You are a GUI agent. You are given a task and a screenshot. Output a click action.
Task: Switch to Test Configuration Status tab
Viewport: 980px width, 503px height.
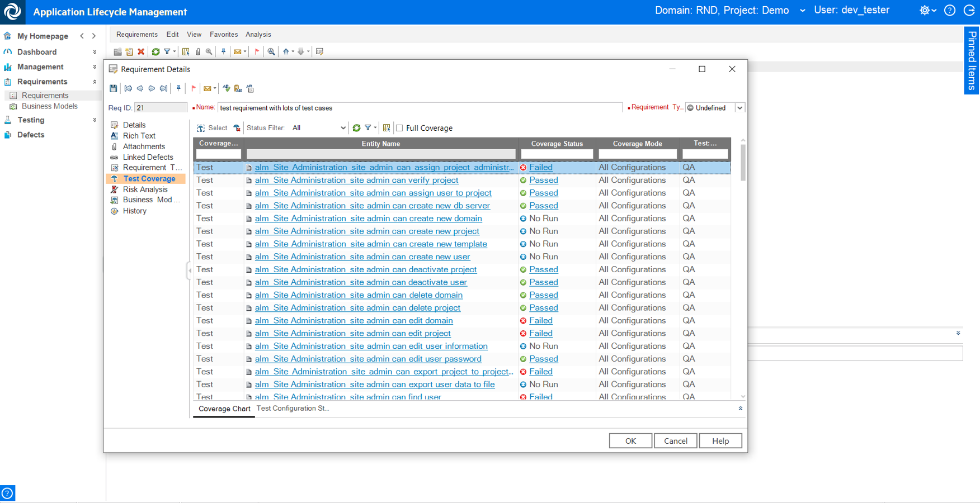(293, 409)
